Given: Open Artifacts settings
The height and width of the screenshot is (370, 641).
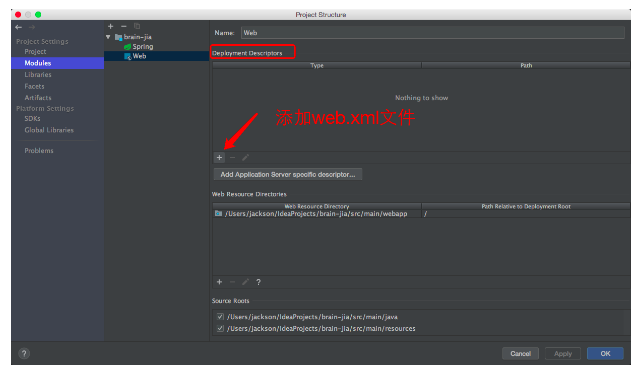Looking at the screenshot, I should (x=38, y=98).
